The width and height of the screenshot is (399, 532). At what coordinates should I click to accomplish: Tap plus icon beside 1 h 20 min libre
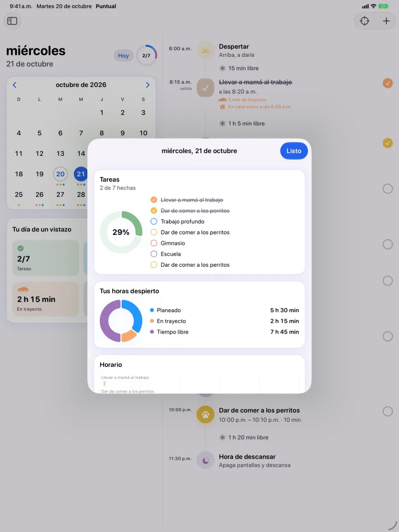pyautogui.click(x=222, y=438)
